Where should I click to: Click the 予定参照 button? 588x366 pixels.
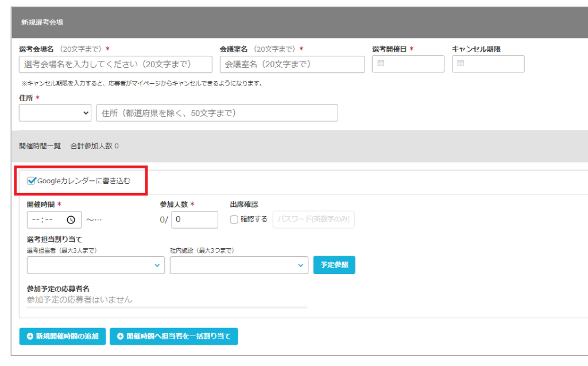tap(334, 265)
